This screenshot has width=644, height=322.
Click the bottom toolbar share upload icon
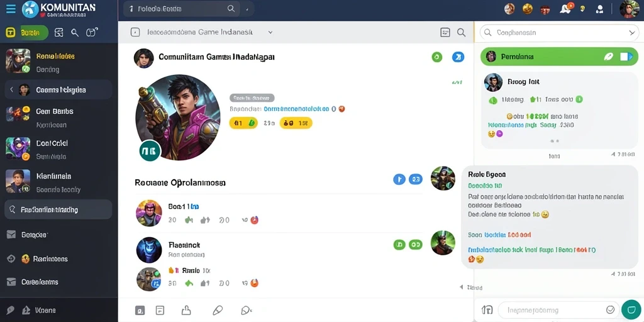[186, 310]
